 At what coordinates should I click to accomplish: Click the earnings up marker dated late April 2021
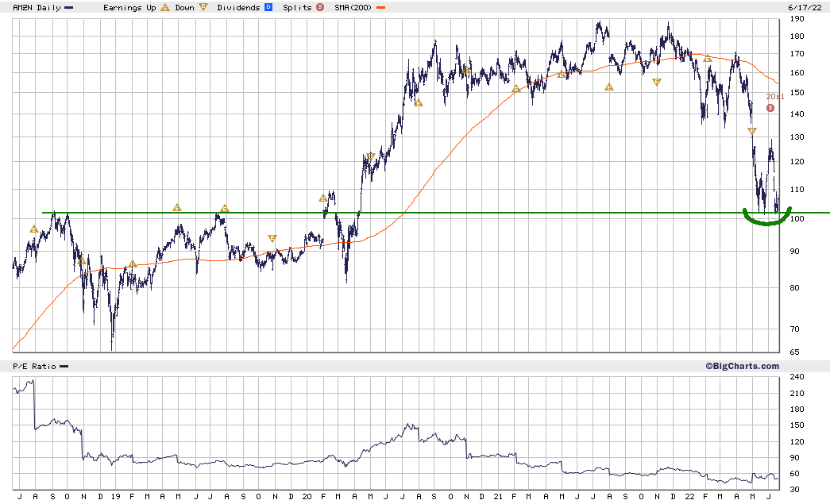[562, 75]
